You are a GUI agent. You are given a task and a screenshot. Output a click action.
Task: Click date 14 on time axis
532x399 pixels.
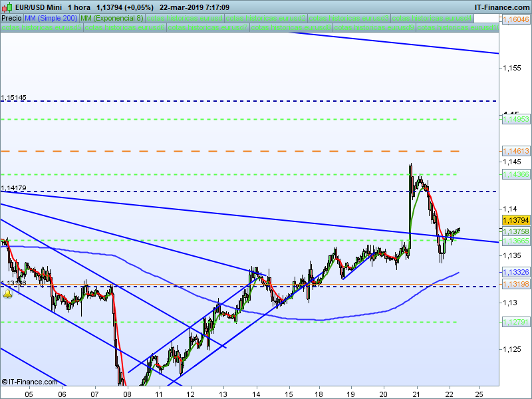tap(256, 394)
